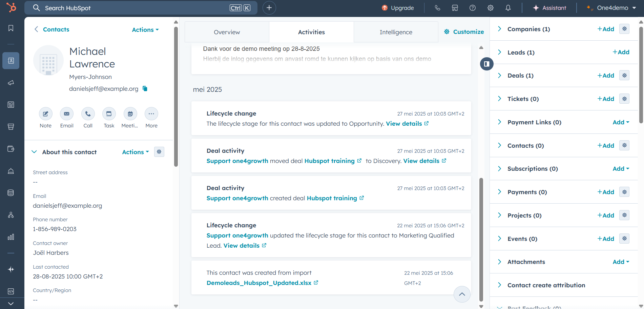644x309 pixels.
Task: Switch to the Intelligence tab
Action: 396,32
